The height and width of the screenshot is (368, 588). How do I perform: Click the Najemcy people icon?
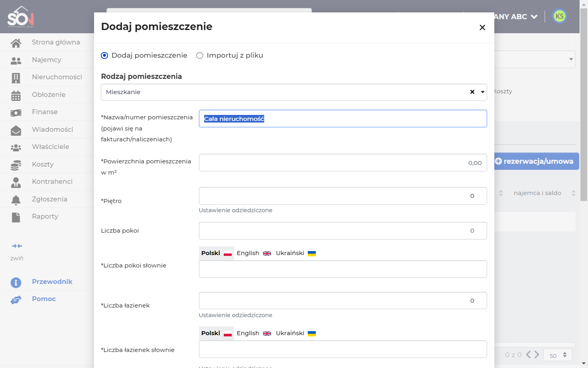coord(16,60)
